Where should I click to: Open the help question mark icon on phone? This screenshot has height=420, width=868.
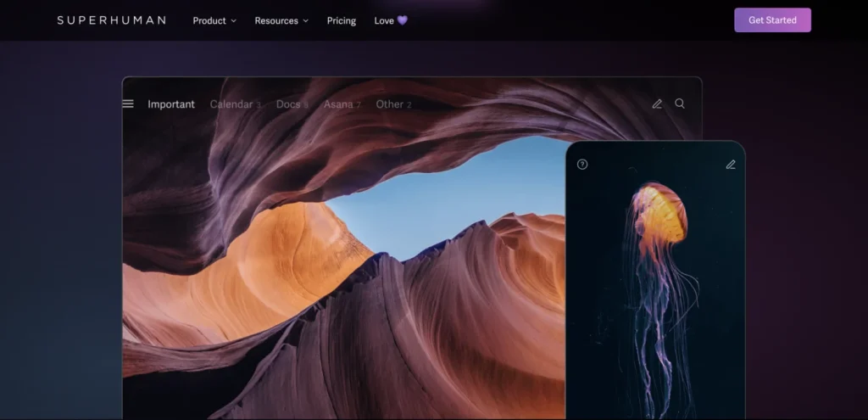point(582,165)
